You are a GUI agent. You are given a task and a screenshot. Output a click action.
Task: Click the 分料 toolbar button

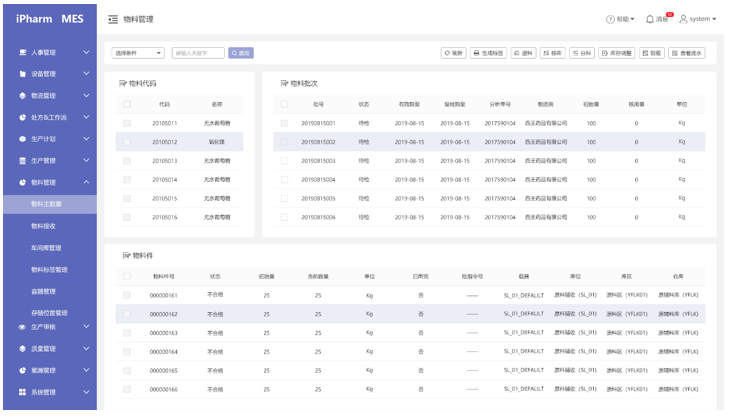(x=582, y=53)
